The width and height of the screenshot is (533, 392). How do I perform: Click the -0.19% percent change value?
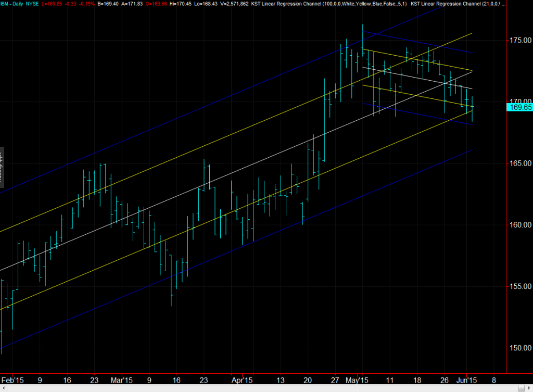click(x=87, y=4)
